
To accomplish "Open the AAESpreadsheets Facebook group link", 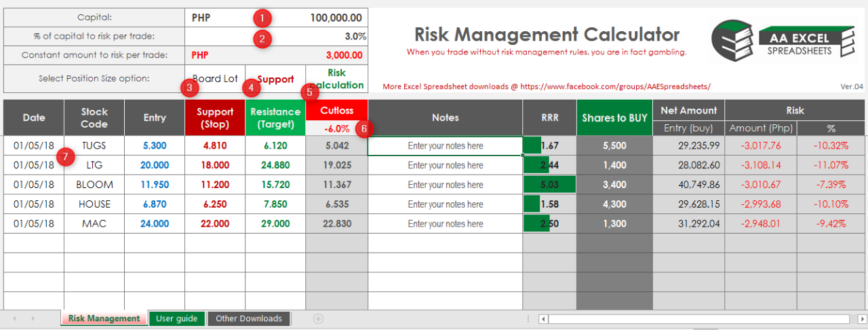I will point(547,86).
